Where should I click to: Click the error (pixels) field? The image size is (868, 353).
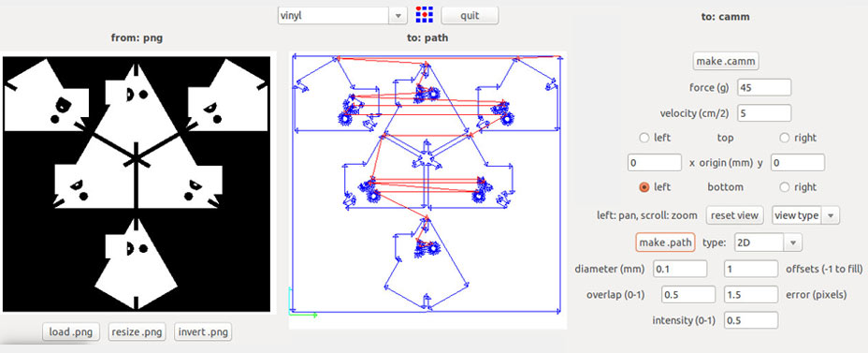click(x=752, y=295)
